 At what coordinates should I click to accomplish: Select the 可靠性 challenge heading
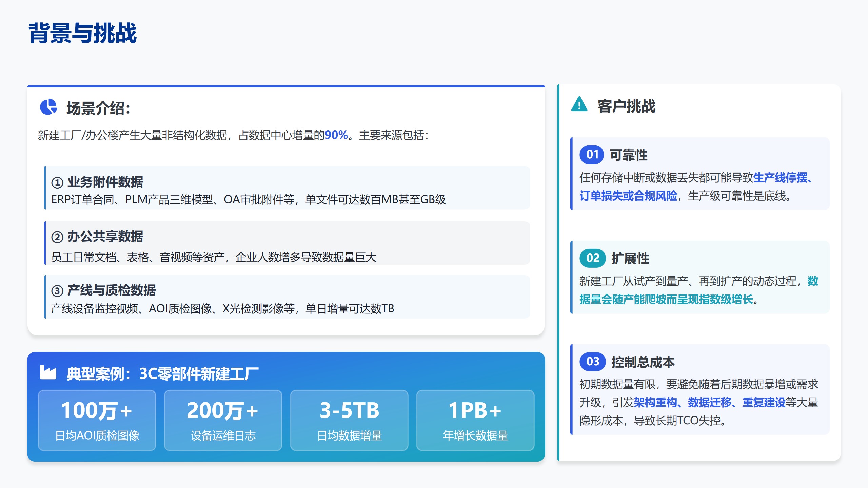[x=628, y=155]
